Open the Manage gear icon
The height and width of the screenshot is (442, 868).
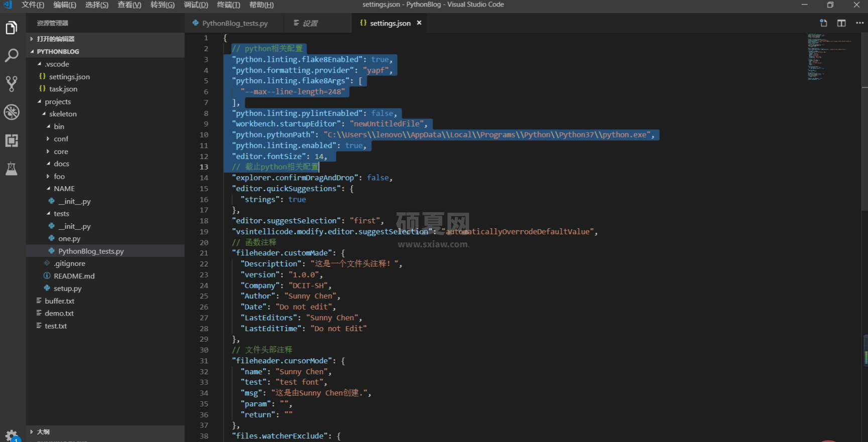[12, 435]
